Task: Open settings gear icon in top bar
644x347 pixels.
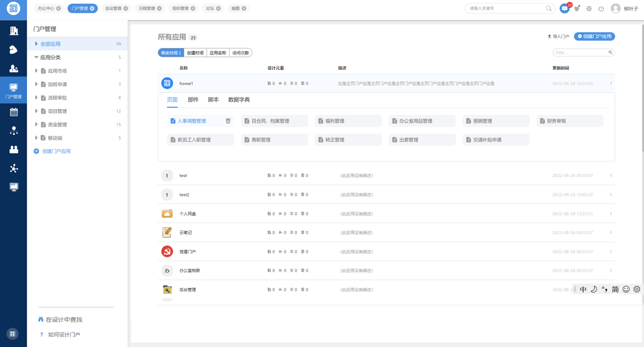Action: (x=589, y=8)
